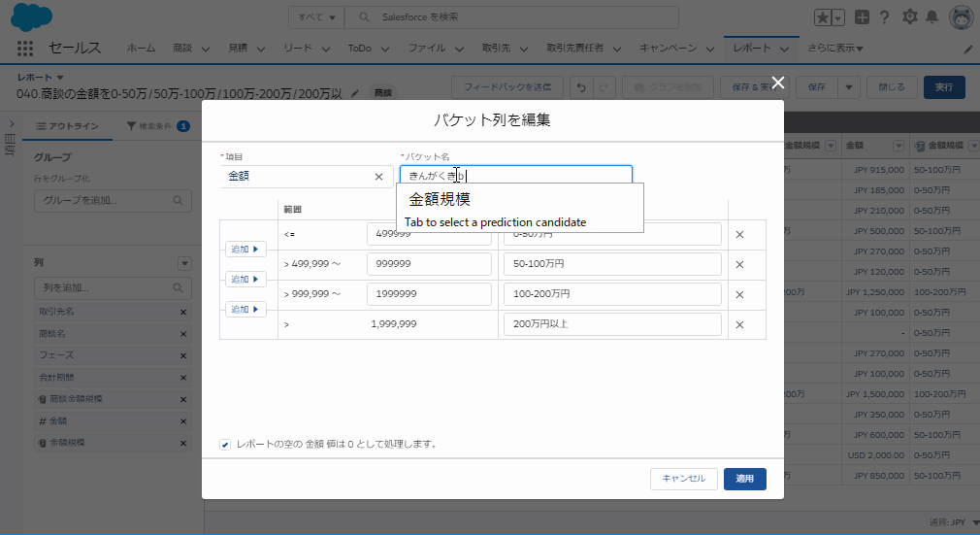Screen dimensions: 980x535
Task: Open the 列 section options dropdown
Action: (x=184, y=263)
